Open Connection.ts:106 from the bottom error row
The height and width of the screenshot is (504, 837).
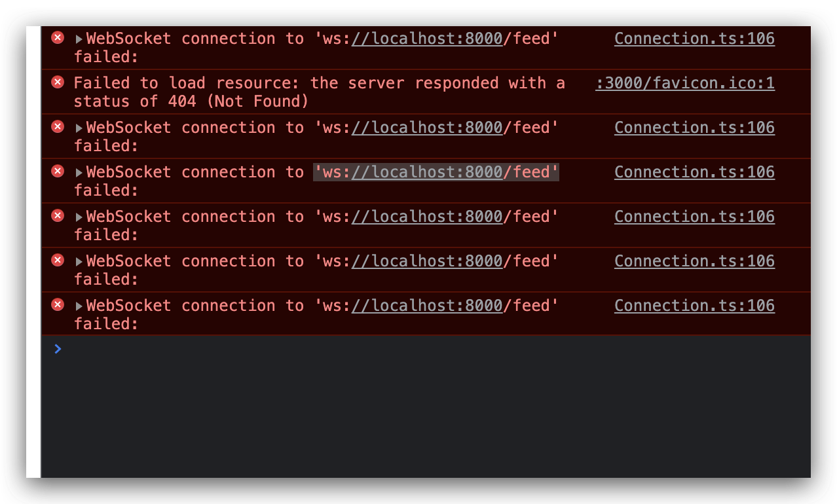[x=694, y=305]
